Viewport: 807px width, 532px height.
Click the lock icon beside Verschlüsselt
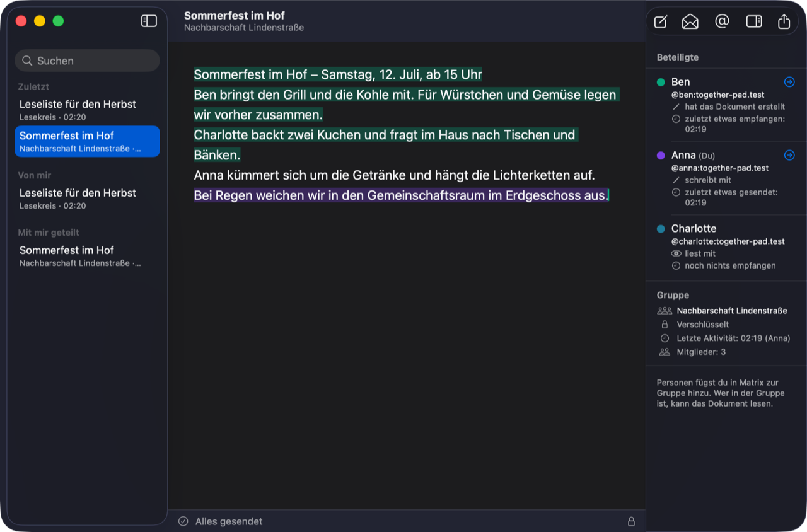point(665,324)
